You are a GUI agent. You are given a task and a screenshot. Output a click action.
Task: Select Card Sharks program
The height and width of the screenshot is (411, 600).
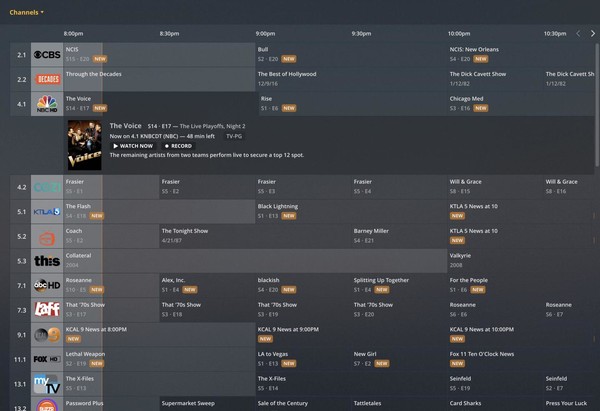[x=495, y=404]
